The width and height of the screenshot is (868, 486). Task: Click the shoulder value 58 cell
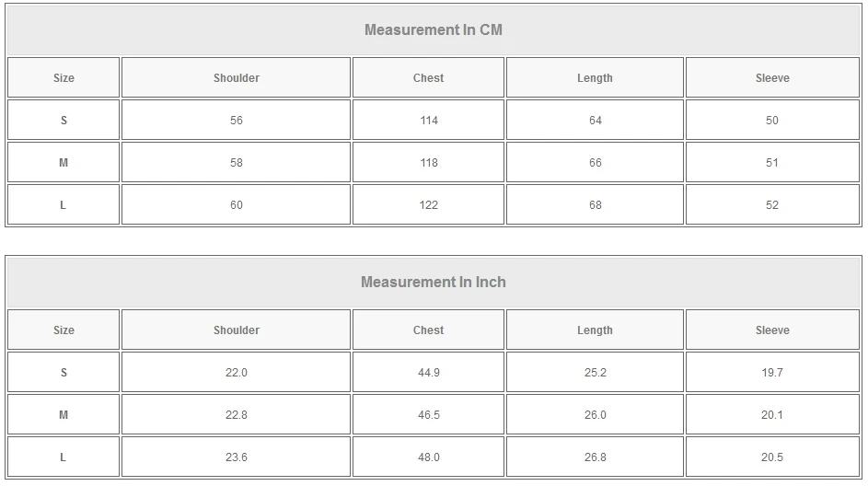coord(237,163)
